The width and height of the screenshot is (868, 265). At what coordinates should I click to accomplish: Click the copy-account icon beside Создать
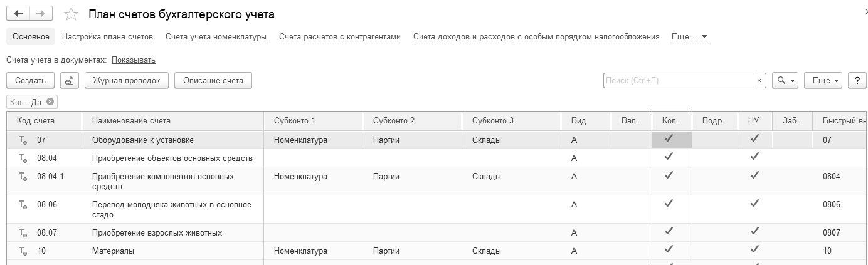coord(70,81)
